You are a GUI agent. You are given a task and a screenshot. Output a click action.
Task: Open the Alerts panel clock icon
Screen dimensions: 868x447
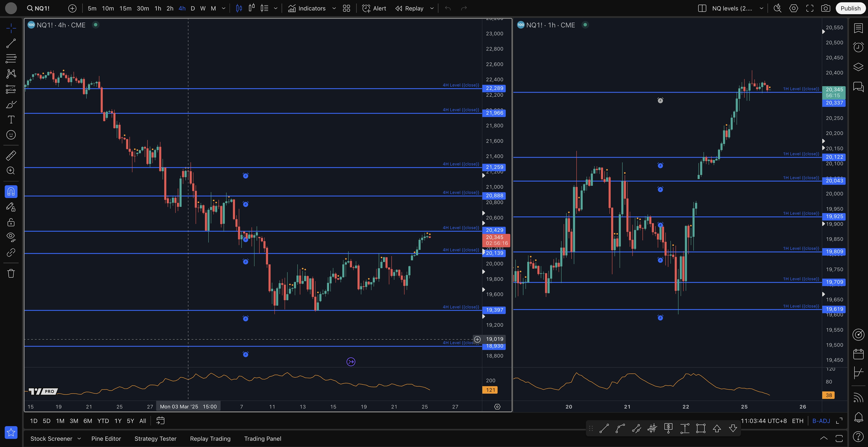858,47
